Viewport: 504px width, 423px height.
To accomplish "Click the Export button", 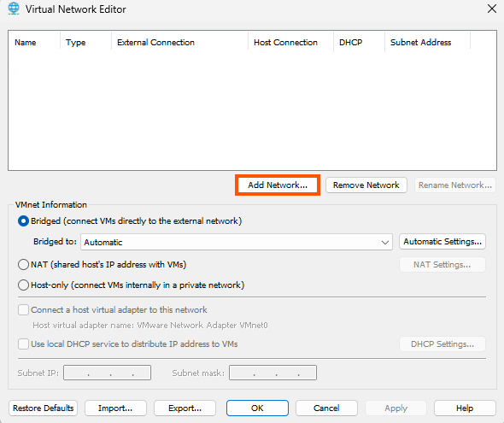I will (185, 408).
